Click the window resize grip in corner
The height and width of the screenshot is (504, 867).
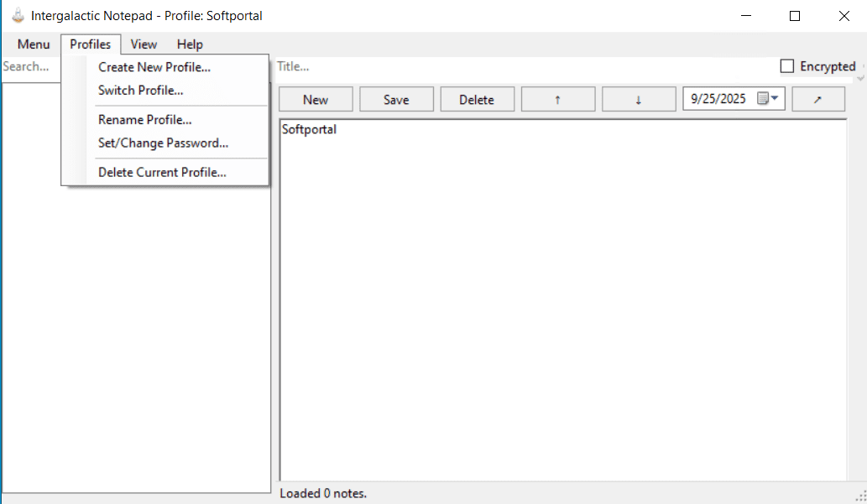tap(861, 496)
